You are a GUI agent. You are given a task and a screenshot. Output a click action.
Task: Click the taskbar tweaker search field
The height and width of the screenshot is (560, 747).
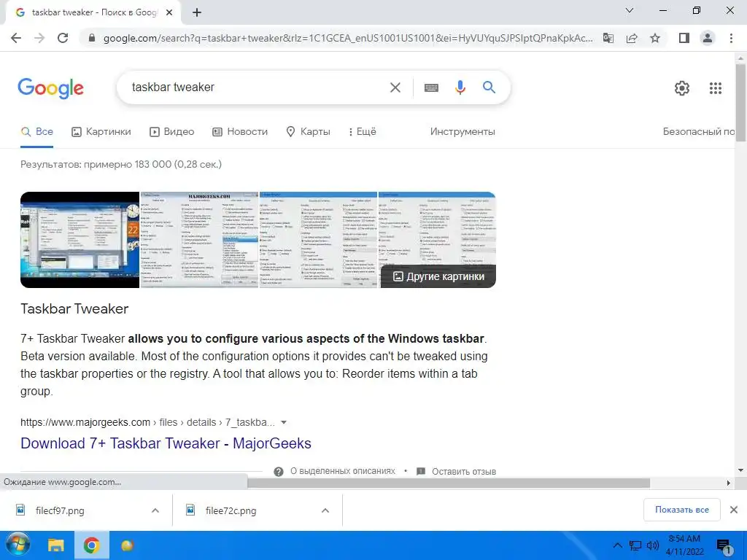tap(258, 87)
